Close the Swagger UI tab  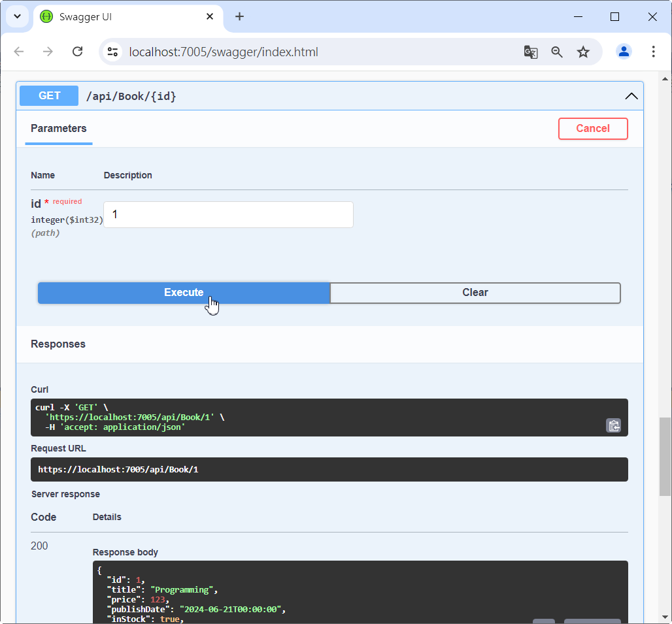click(210, 17)
